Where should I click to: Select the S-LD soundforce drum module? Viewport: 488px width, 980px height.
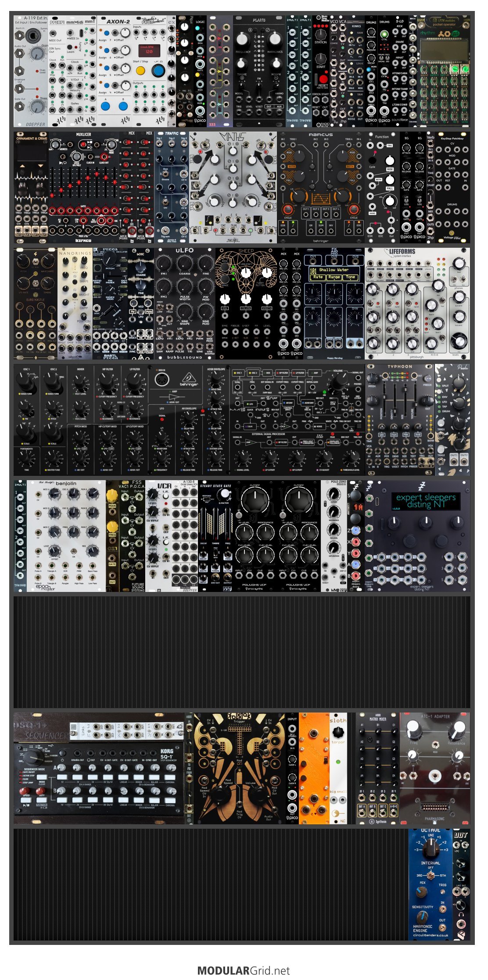click(399, 71)
